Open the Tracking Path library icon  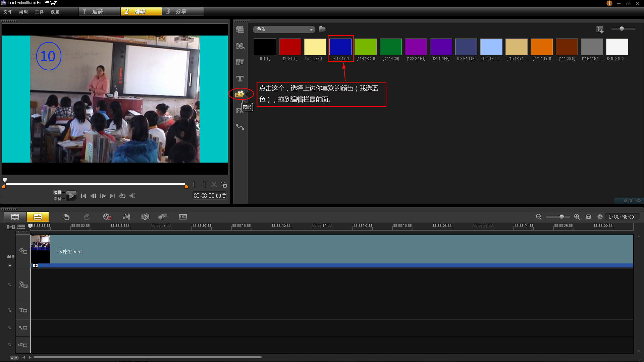pyautogui.click(x=240, y=127)
